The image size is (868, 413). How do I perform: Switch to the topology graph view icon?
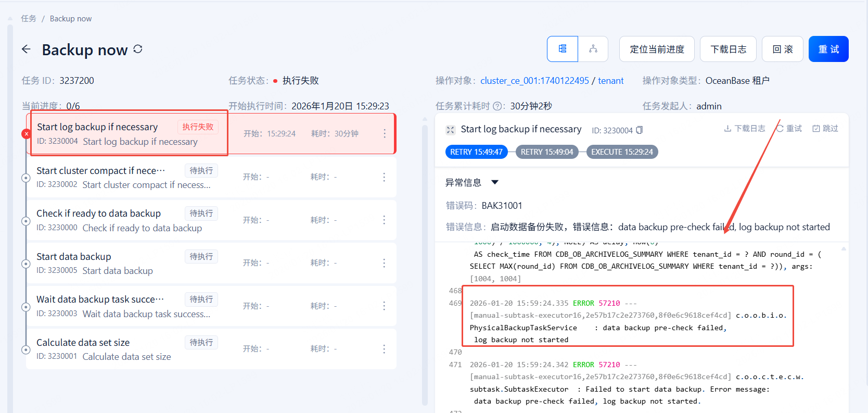coord(593,49)
